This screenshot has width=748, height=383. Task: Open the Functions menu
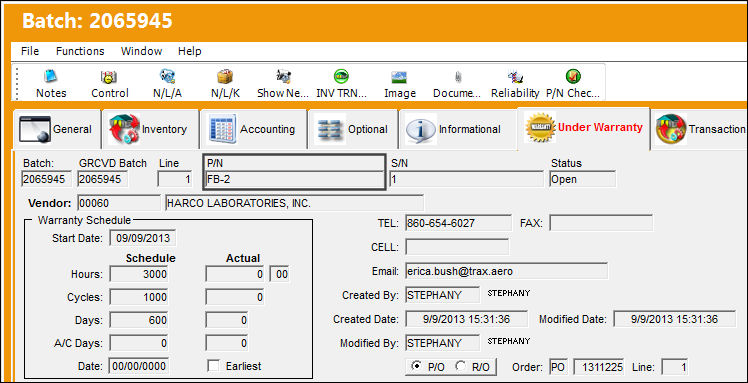[x=80, y=51]
